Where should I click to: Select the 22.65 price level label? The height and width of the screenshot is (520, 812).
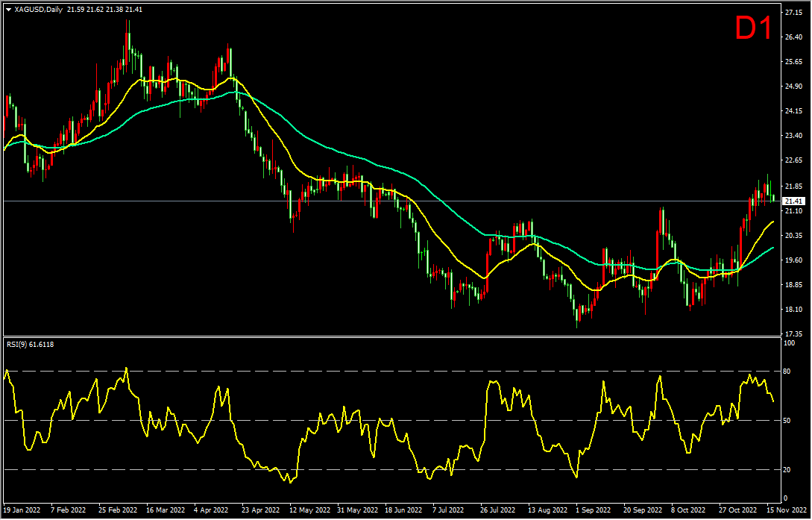coord(793,161)
